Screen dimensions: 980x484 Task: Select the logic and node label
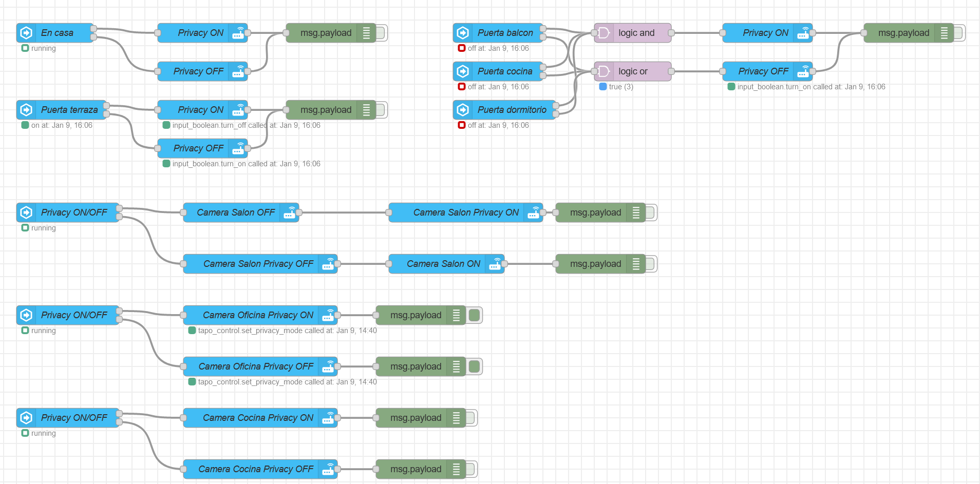coord(636,33)
